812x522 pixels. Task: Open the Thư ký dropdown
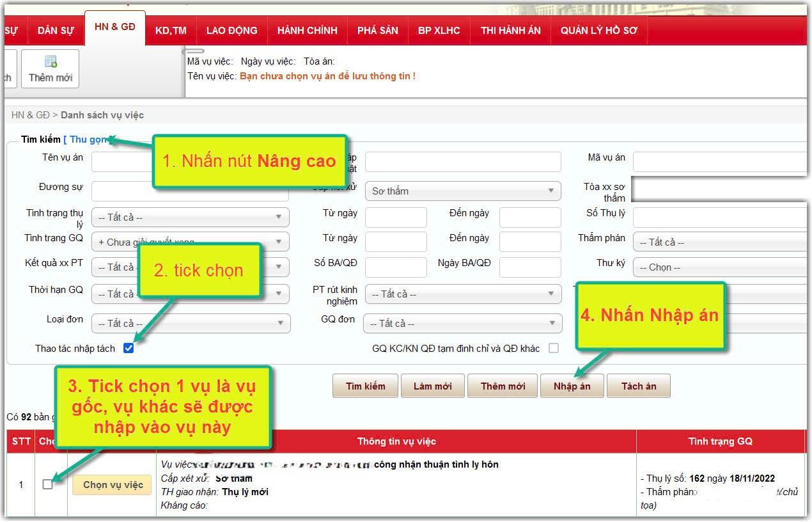(x=720, y=267)
